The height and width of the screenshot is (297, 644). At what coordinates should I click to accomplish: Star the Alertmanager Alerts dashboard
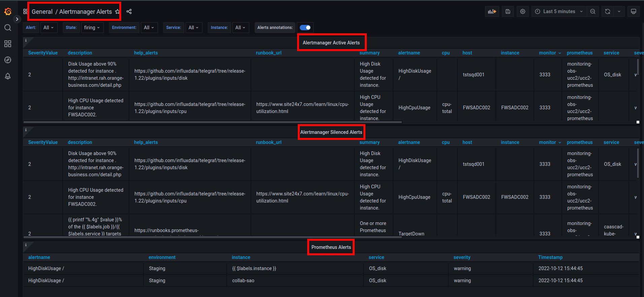(117, 11)
